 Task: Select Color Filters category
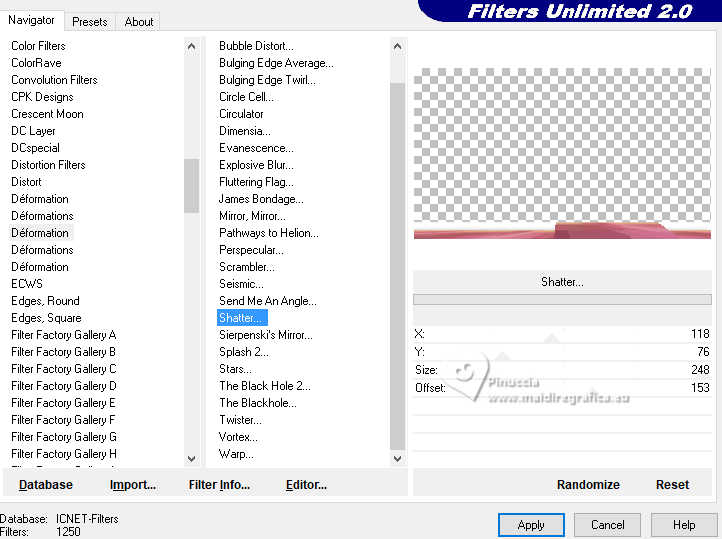click(x=38, y=46)
